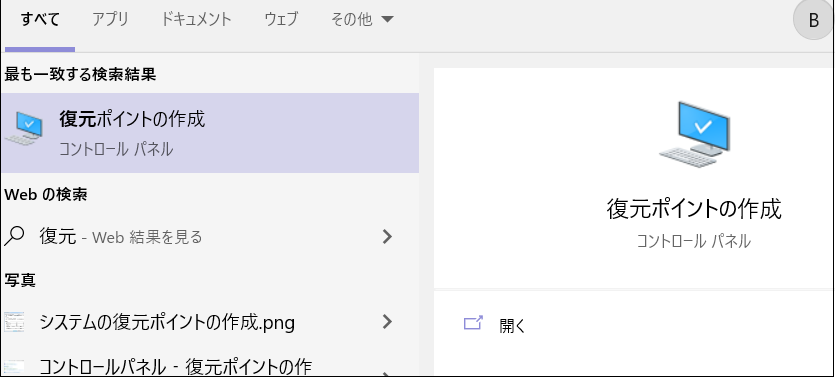The image size is (835, 377).
Task: Switch to the アプリ tab
Action: pyautogui.click(x=110, y=20)
